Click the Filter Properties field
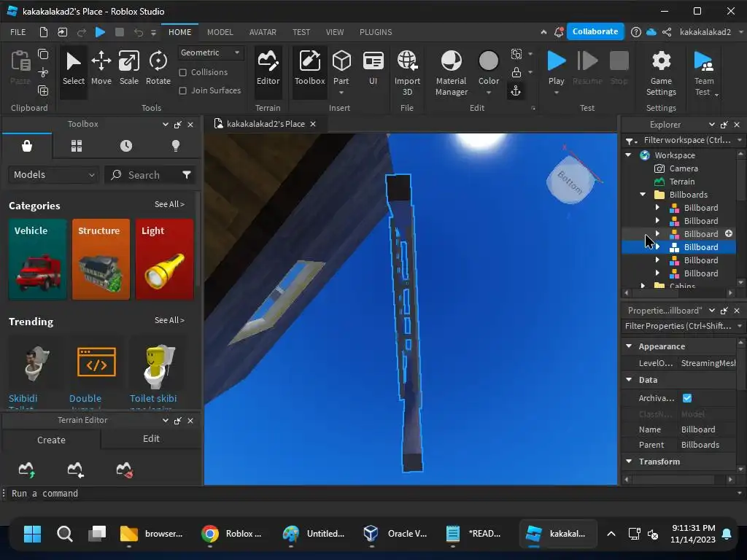Image resolution: width=747 pixels, height=560 pixels. [679, 326]
